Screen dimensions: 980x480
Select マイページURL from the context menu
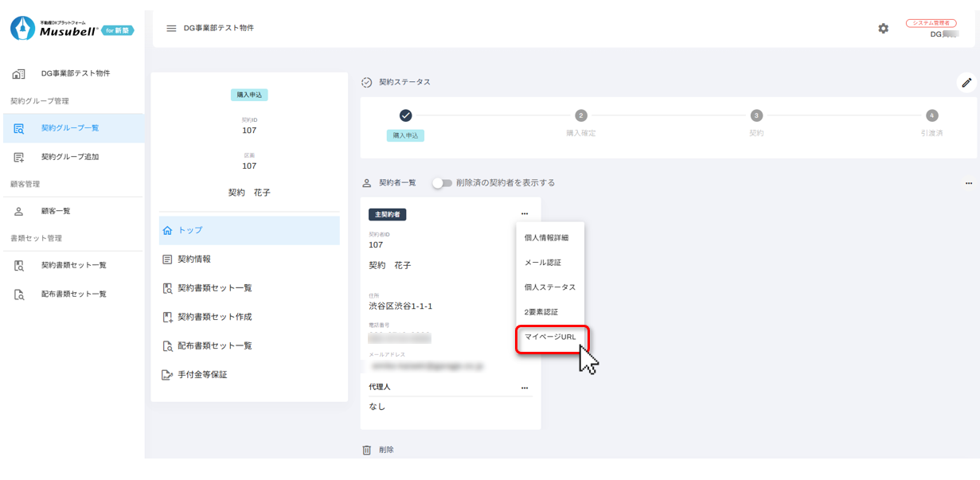tap(550, 337)
